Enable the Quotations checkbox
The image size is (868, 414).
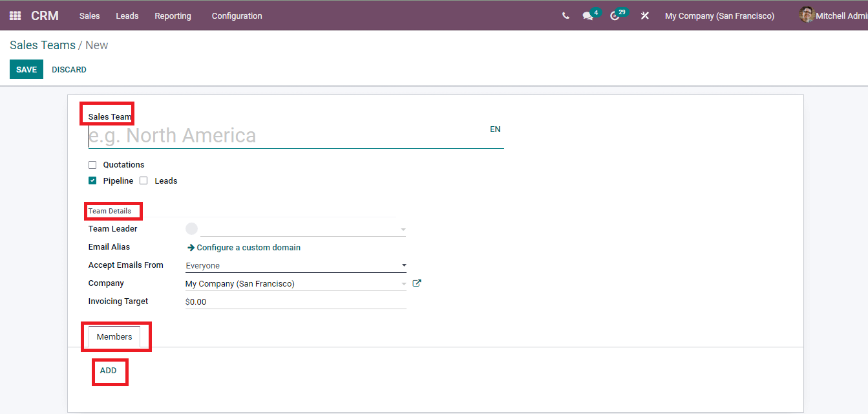[x=92, y=165]
